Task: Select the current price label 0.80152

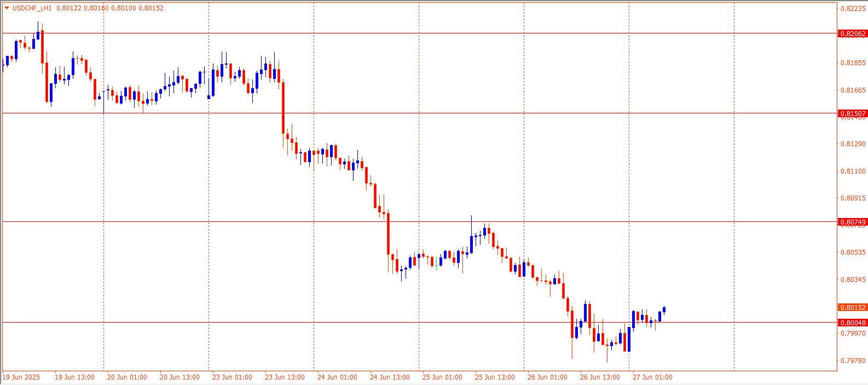Action: click(x=853, y=308)
